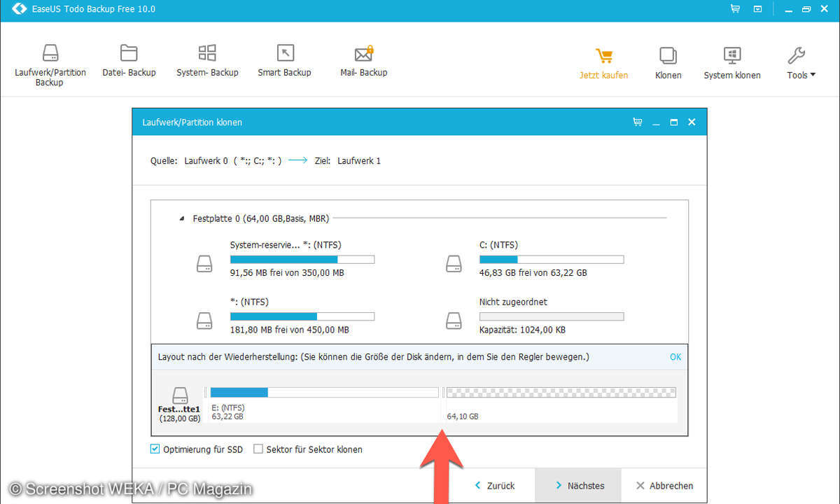Click text 181,80 MB frei von 450,00 MB

point(290,330)
